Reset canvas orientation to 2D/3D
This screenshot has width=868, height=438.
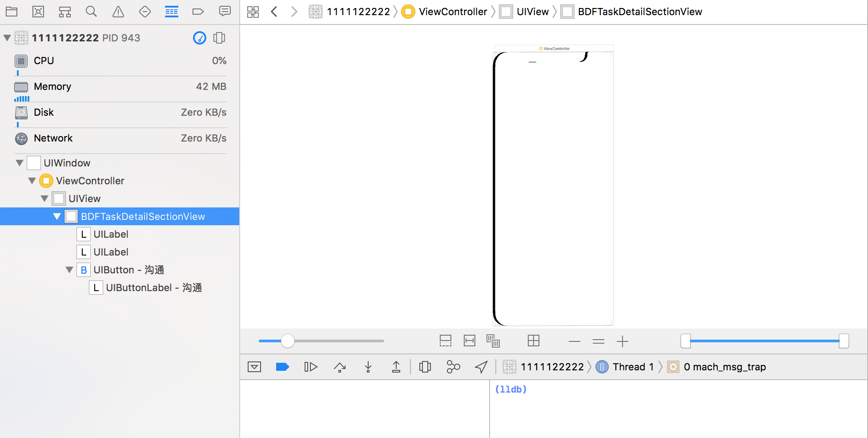click(534, 341)
